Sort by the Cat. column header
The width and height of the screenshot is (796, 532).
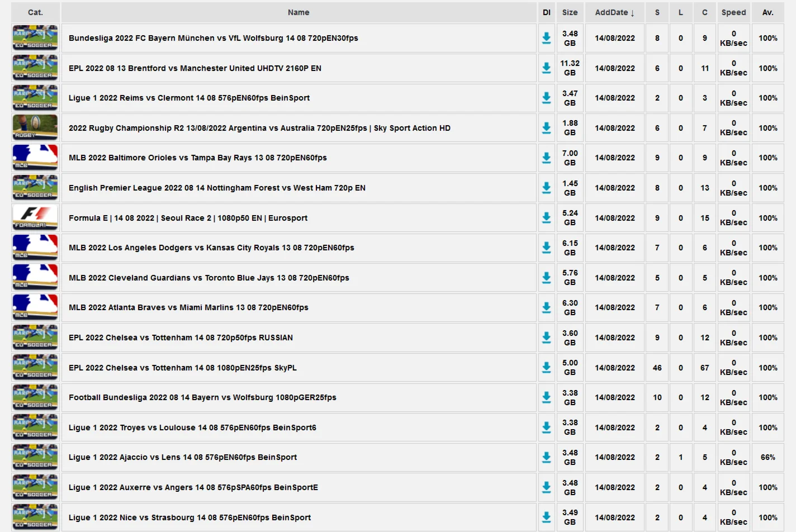tap(35, 12)
